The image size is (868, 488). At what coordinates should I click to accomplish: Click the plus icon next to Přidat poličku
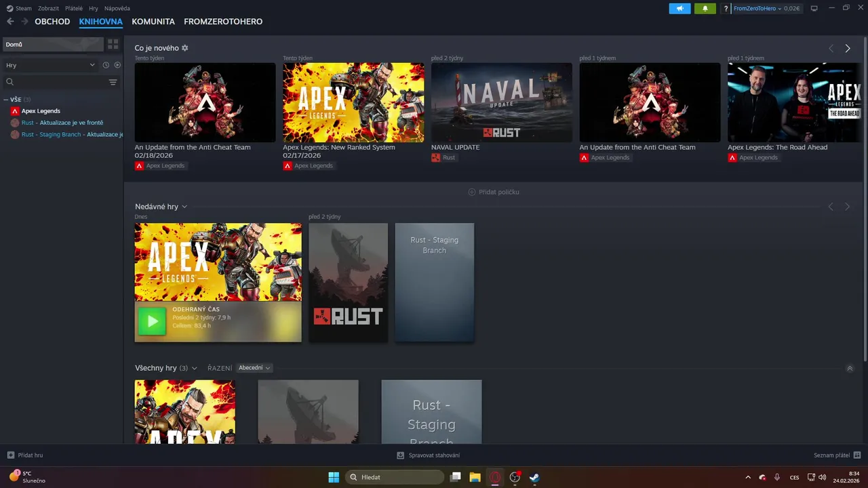click(x=472, y=192)
